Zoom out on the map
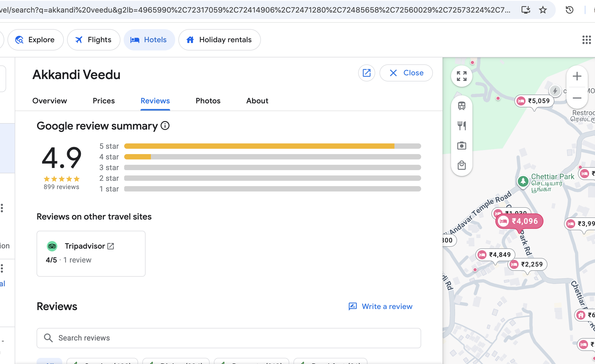 577,98
